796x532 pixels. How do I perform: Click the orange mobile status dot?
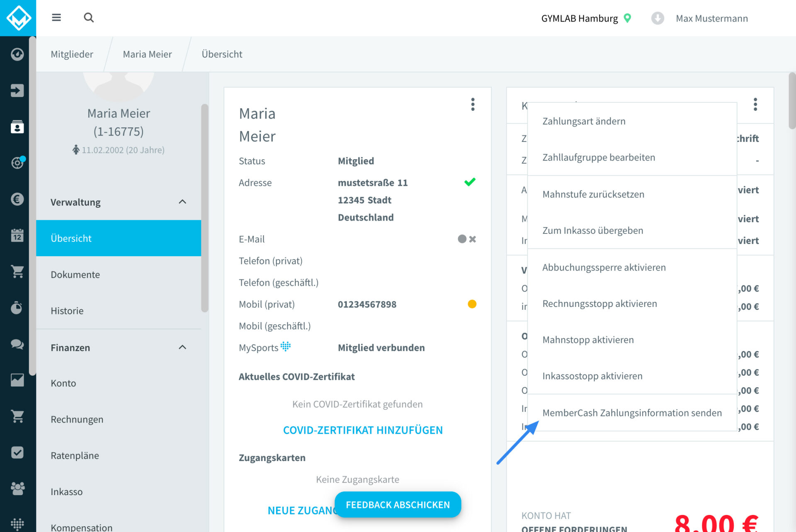(x=472, y=304)
